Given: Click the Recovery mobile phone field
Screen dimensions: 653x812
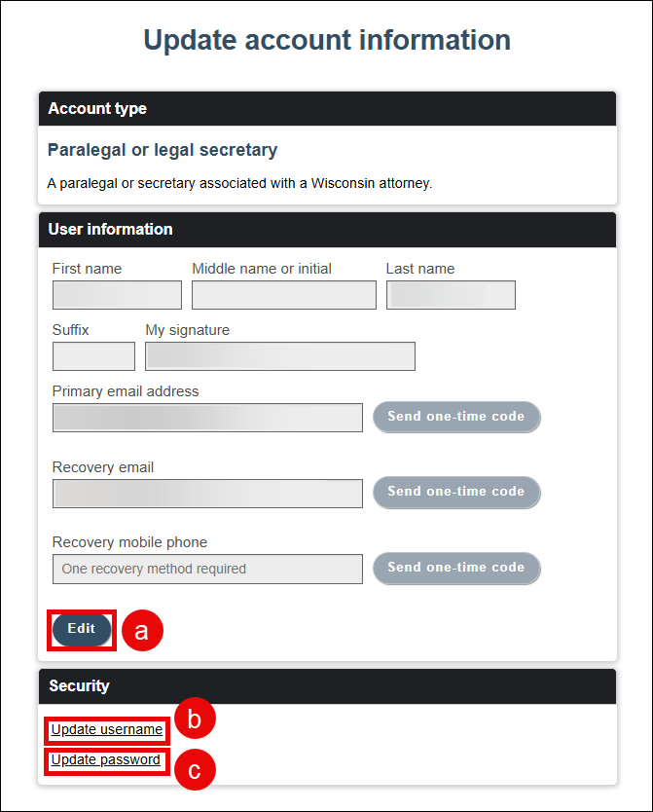Looking at the screenshot, I should (207, 569).
